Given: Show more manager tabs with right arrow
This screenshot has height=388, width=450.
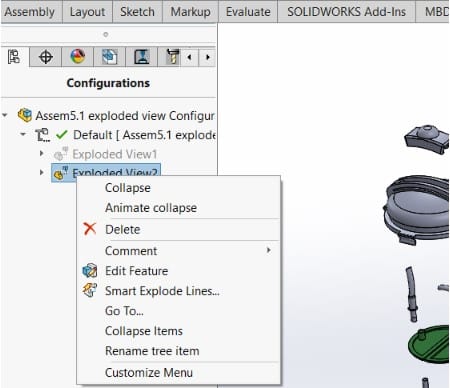Looking at the screenshot, I should 207,57.
